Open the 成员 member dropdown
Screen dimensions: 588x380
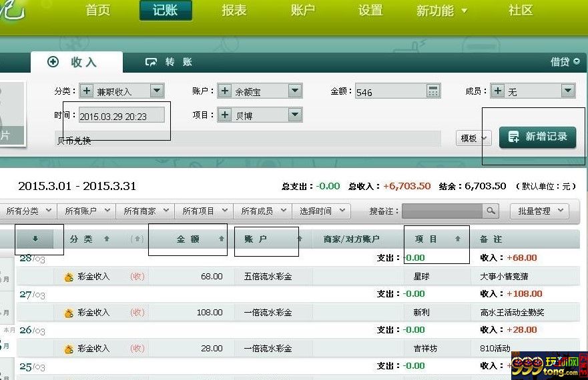pyautogui.click(x=568, y=91)
